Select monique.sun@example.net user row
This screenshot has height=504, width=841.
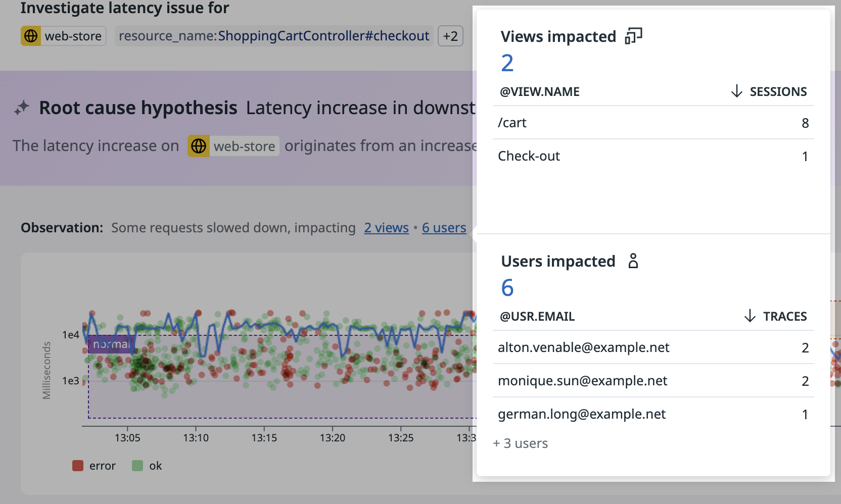[653, 381]
